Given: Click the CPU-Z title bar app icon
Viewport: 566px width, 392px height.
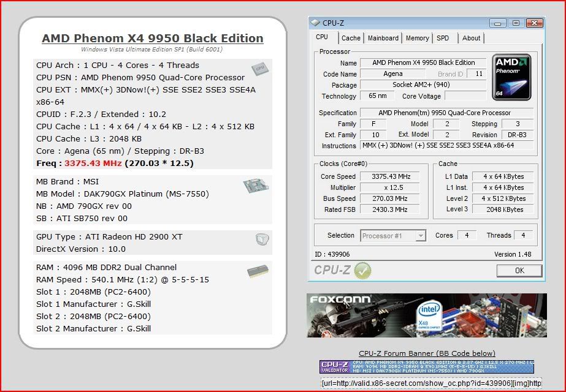Looking at the screenshot, I should (315, 23).
